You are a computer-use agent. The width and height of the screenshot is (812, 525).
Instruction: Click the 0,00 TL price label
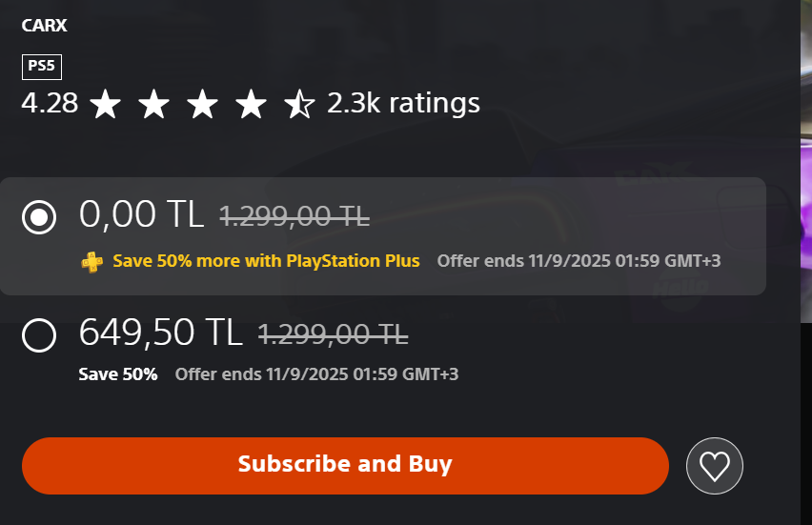pos(141,215)
